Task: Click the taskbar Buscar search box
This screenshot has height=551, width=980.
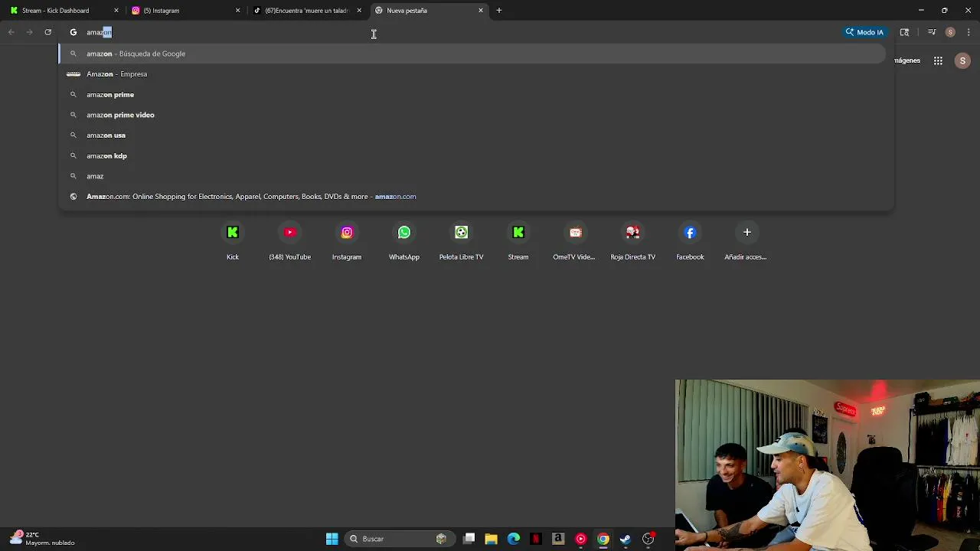Action: click(400, 539)
